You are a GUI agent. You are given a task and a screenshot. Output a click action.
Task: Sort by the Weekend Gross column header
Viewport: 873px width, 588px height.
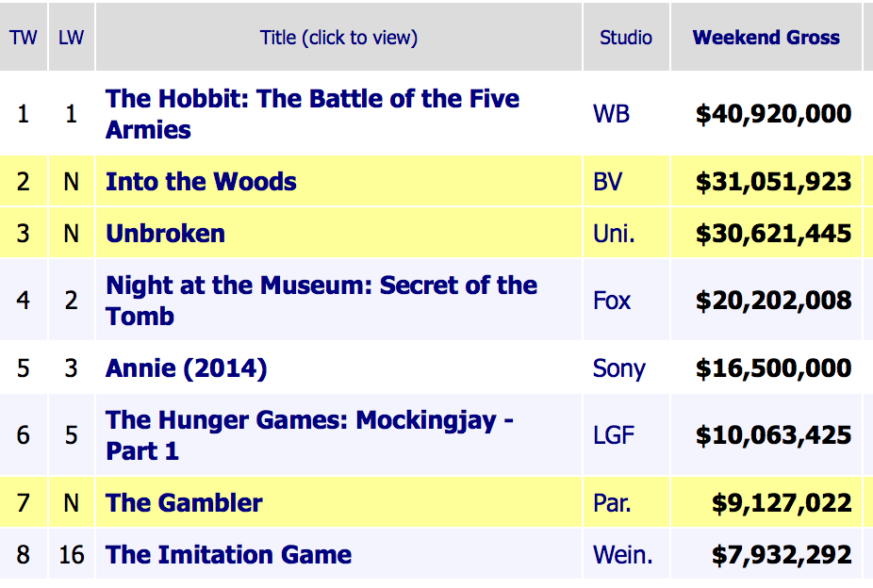[766, 38]
